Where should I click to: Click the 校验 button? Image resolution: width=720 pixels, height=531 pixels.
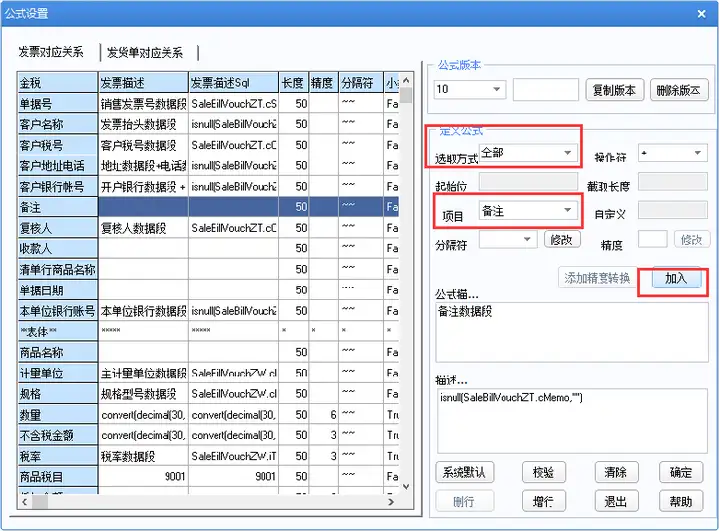pos(544,472)
